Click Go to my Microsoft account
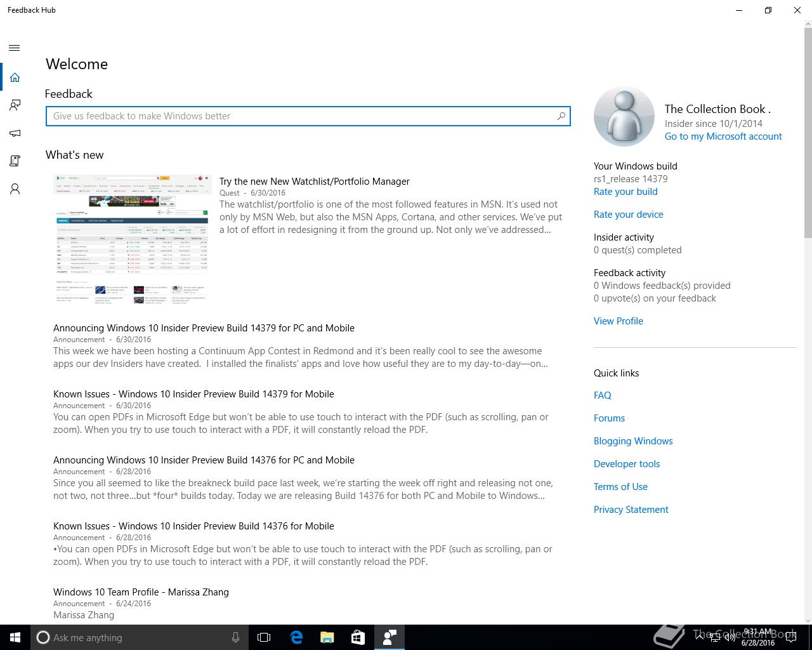The height and width of the screenshot is (650, 812). pyautogui.click(x=723, y=136)
